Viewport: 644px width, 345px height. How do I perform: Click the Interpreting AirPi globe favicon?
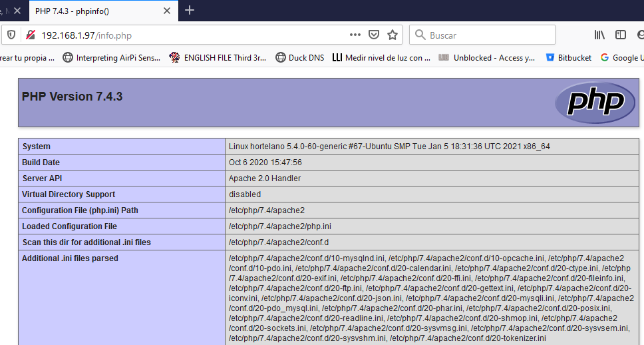click(x=68, y=57)
